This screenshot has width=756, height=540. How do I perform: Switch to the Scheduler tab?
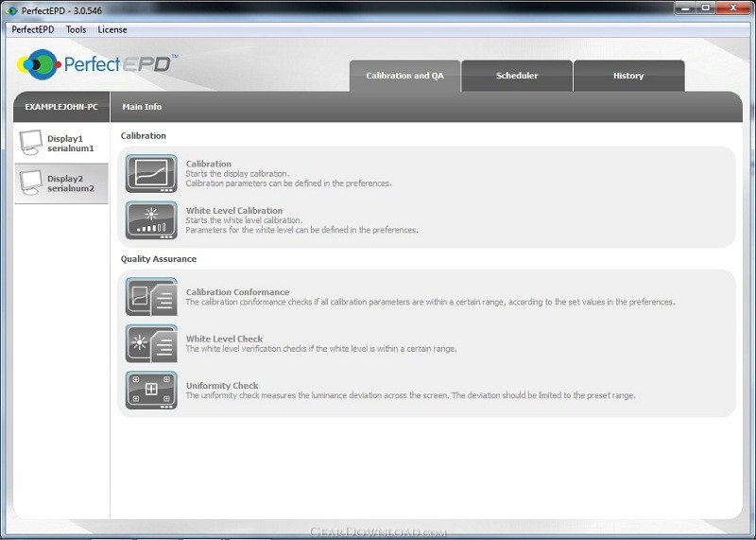click(x=517, y=76)
